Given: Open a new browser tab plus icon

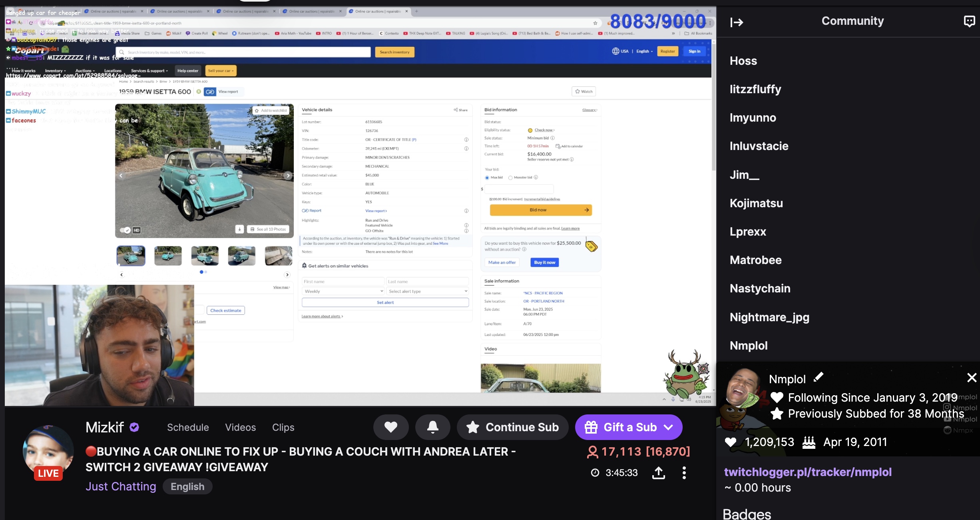Looking at the screenshot, I should click(x=416, y=11).
